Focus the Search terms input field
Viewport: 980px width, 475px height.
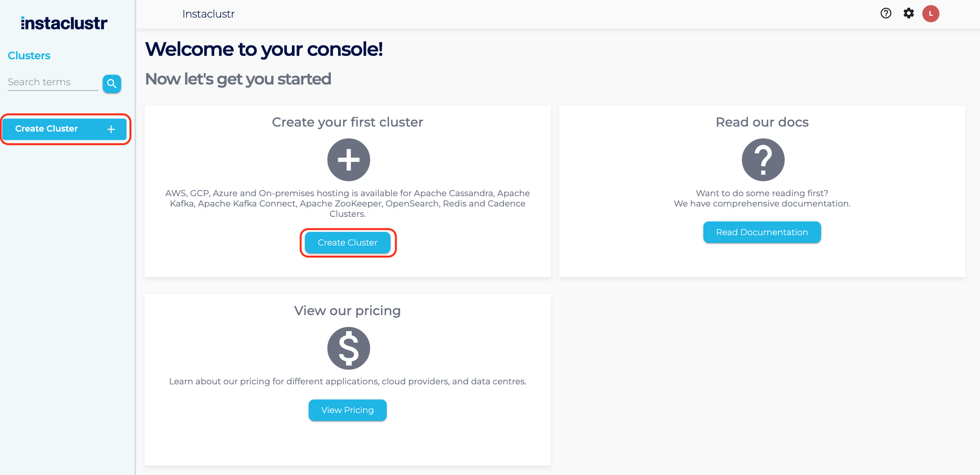click(x=53, y=82)
